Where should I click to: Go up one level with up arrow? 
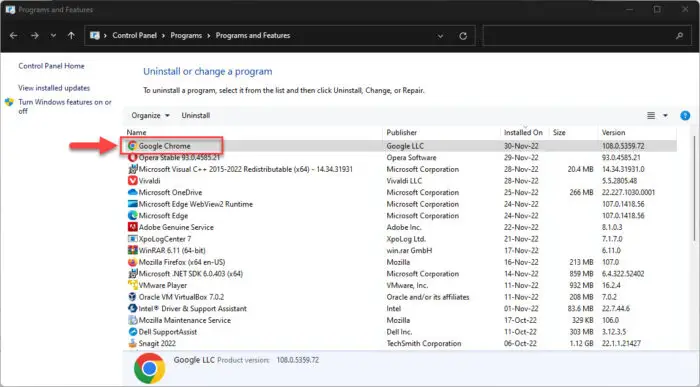tap(71, 36)
